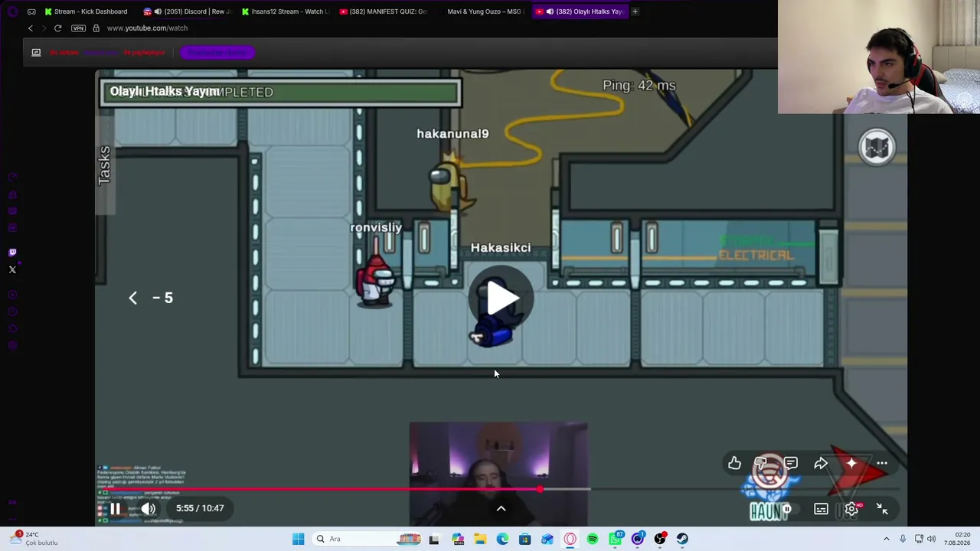Open Steam from the taskbar
980x551 pixels.
(682, 539)
